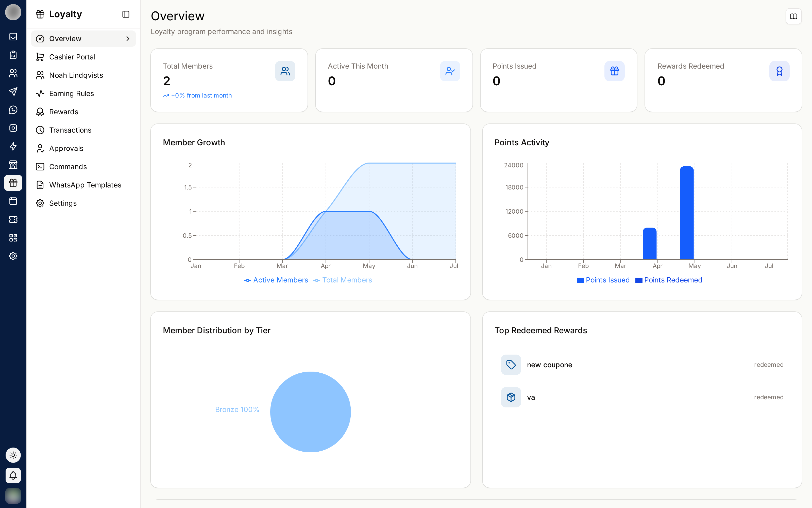Select the 'va' reward row text
Viewport: 812px width, 508px height.
pyautogui.click(x=531, y=398)
